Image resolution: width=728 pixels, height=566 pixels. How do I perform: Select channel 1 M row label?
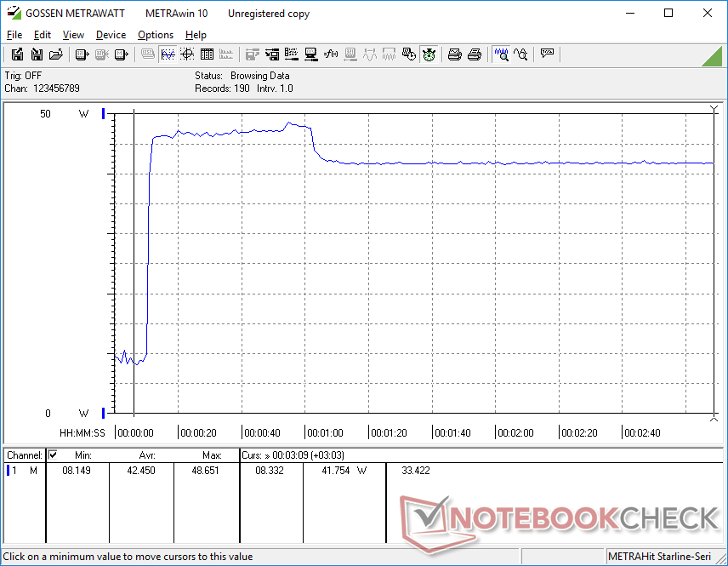[x=24, y=471]
